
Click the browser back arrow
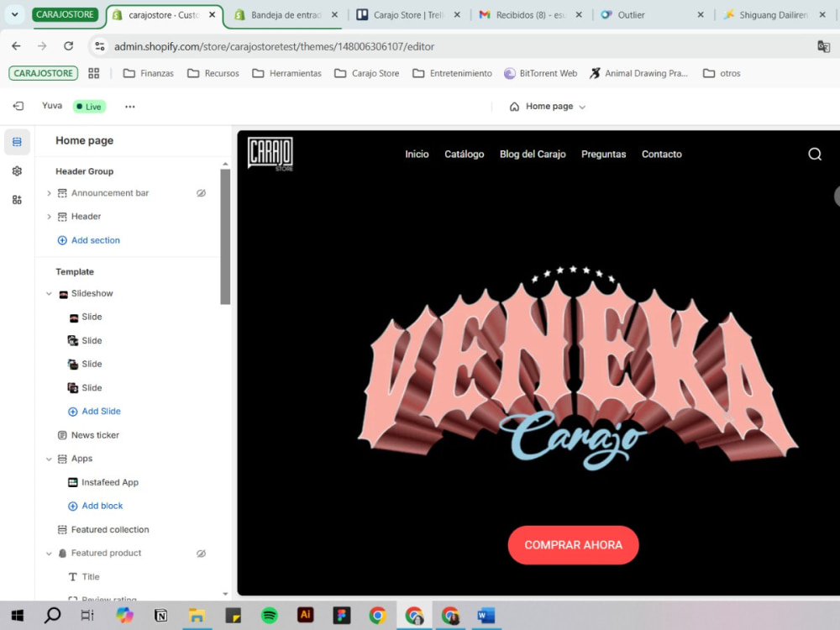(16, 46)
